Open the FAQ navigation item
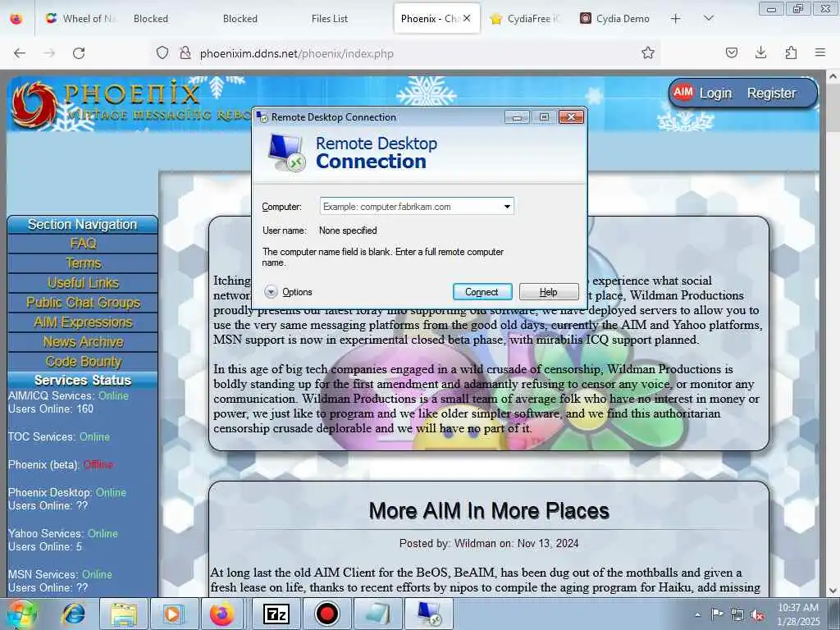 point(83,244)
